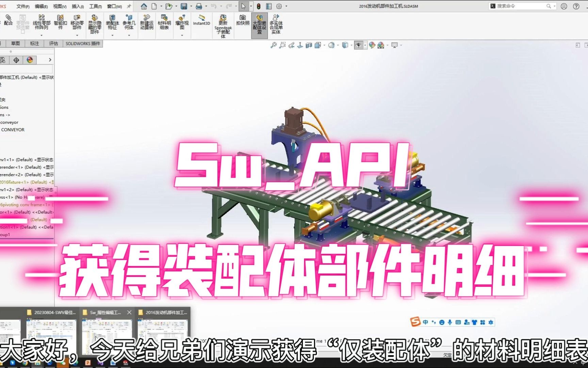Open View Settings monitor icon

pos(394,45)
